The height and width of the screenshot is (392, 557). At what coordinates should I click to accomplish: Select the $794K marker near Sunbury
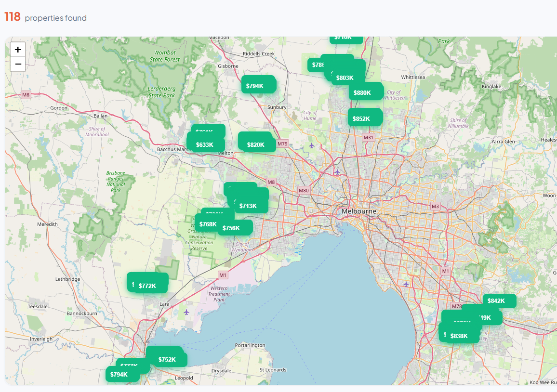tap(258, 86)
